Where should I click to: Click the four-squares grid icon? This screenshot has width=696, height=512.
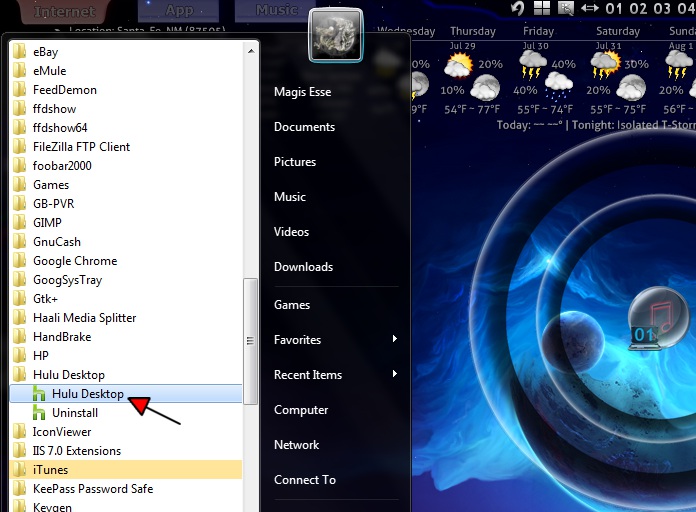[x=542, y=8]
